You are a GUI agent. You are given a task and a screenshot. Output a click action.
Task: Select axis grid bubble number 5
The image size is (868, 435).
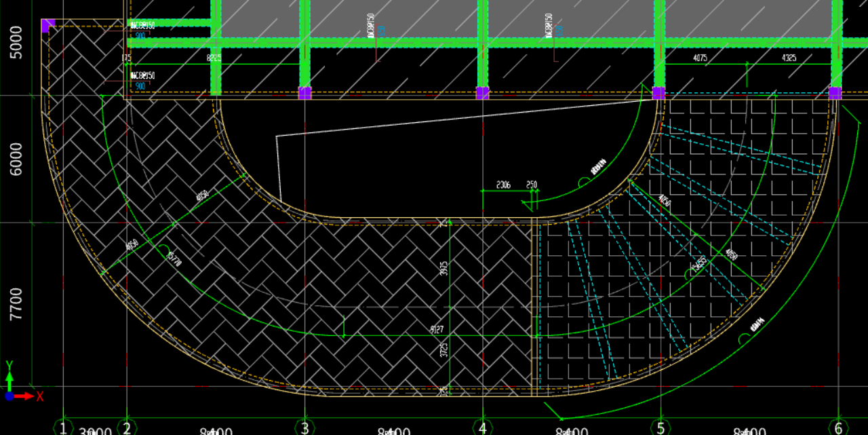click(660, 428)
